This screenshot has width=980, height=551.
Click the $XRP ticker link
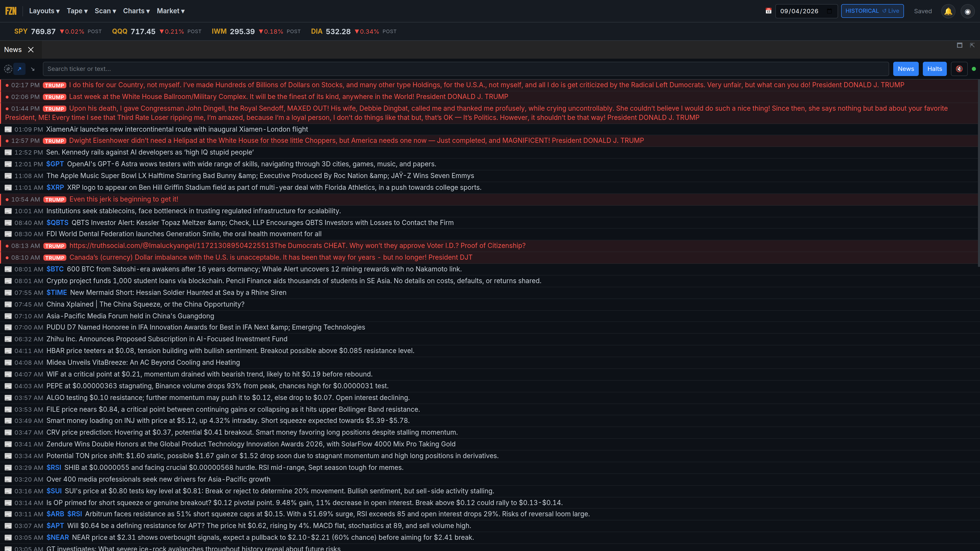point(55,187)
